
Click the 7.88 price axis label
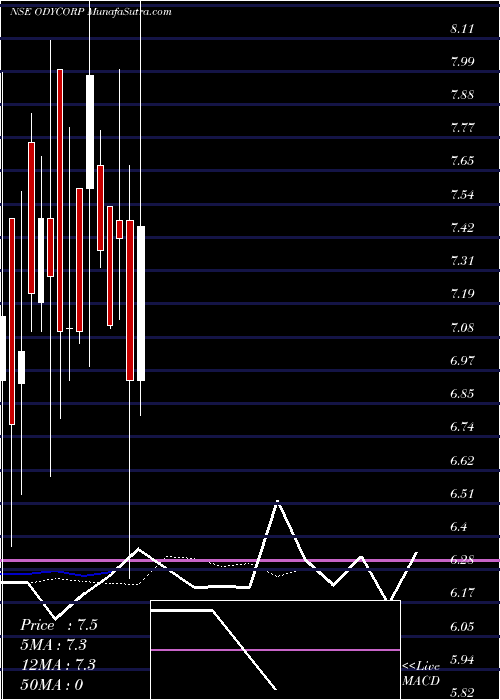tap(462, 95)
